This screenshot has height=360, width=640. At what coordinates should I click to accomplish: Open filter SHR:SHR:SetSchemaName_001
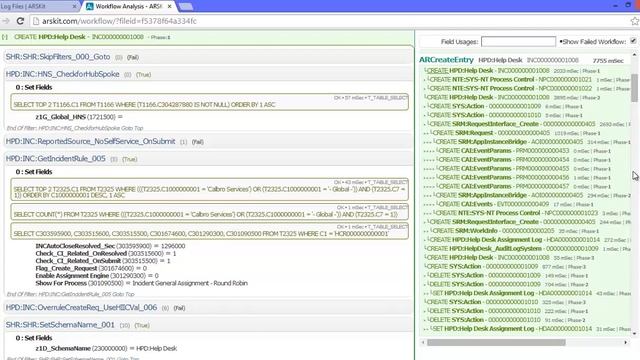coord(60,324)
